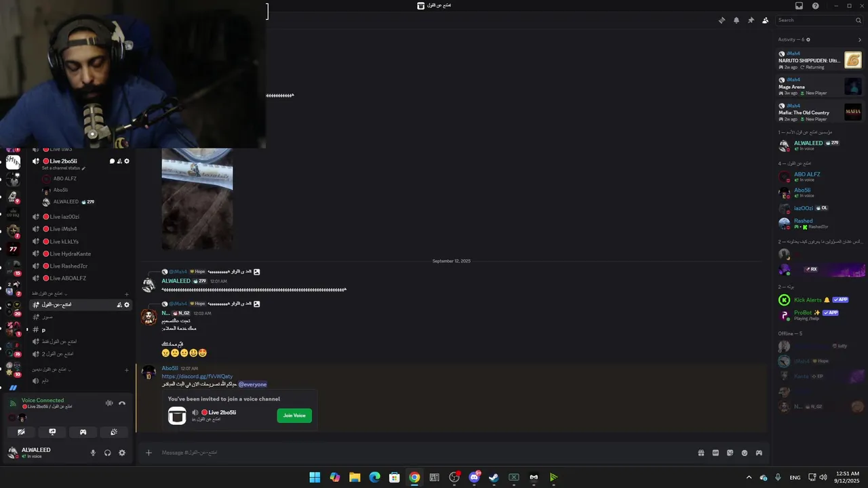Open Steam from the taskbar

[x=494, y=477]
